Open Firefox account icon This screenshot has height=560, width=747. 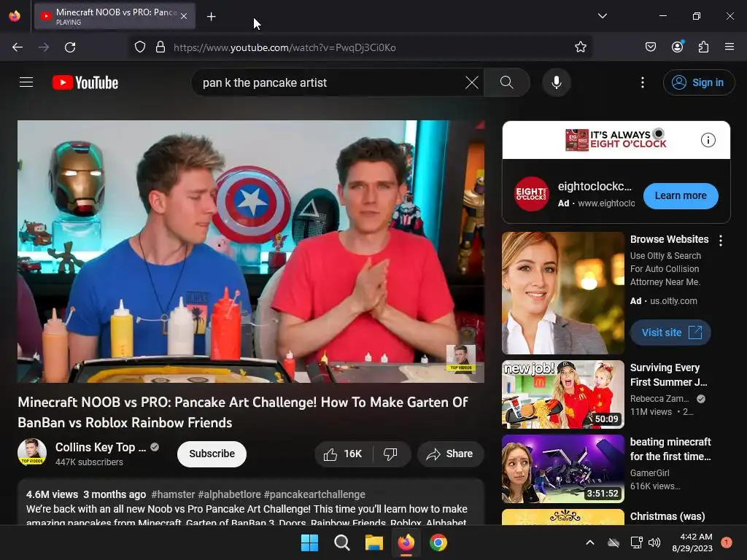(677, 47)
